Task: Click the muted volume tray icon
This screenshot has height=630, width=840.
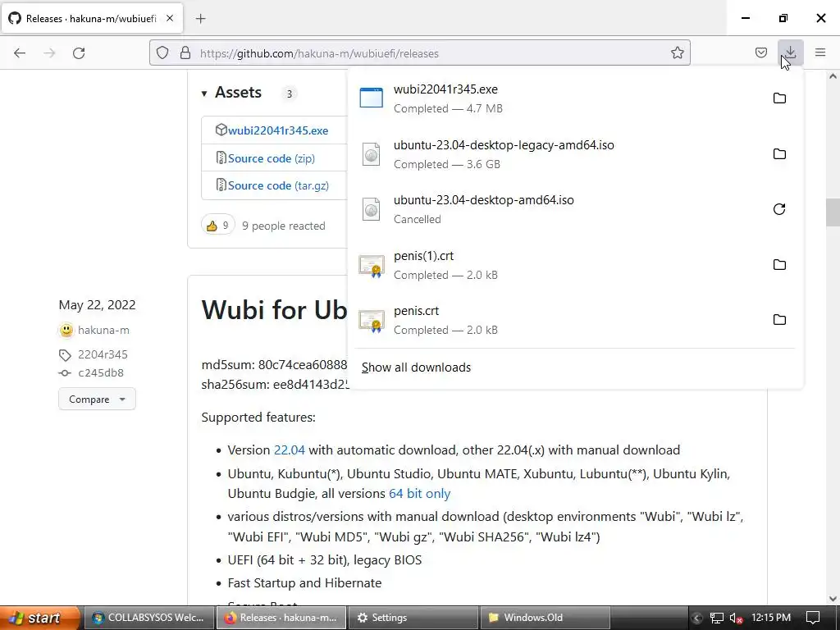Action: click(736, 619)
